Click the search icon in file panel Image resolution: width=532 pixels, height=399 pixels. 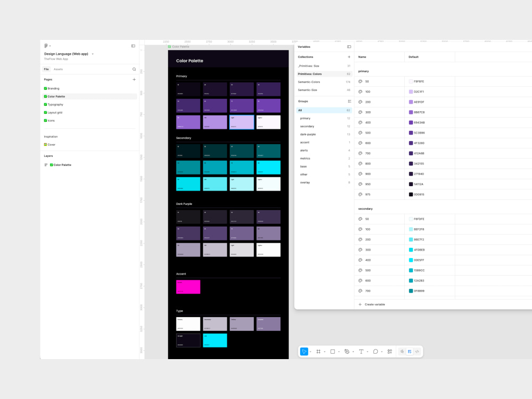[134, 69]
